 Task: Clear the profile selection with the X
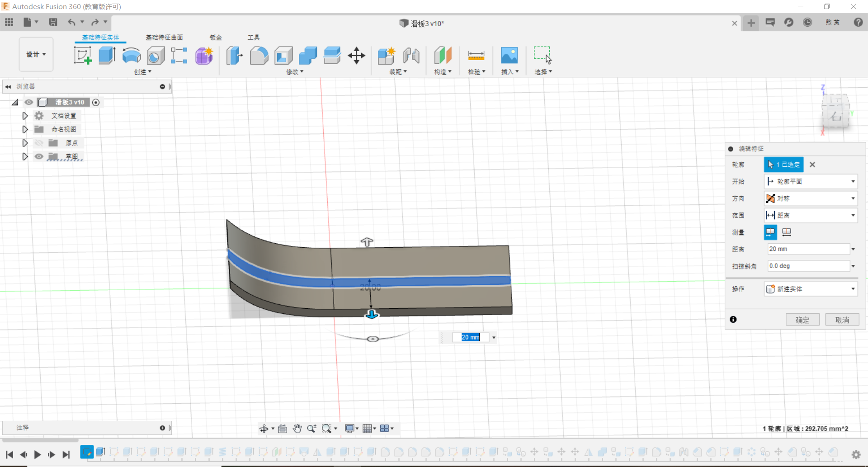[x=812, y=165]
